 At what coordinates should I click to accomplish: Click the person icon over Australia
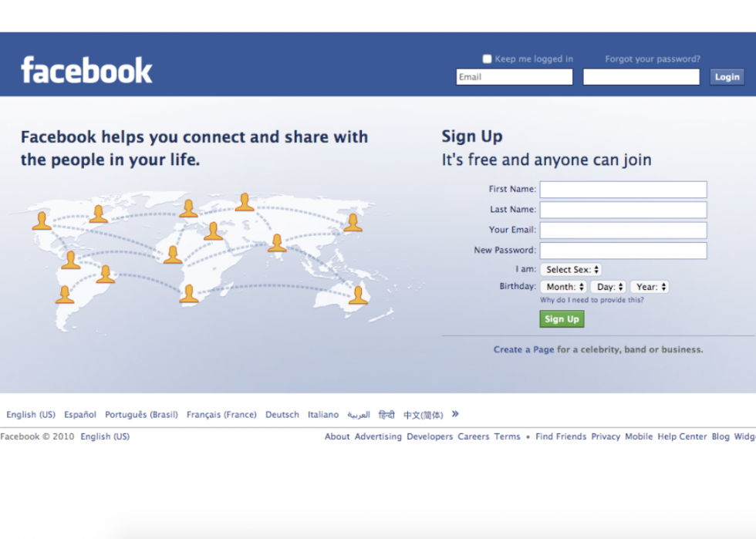(358, 295)
